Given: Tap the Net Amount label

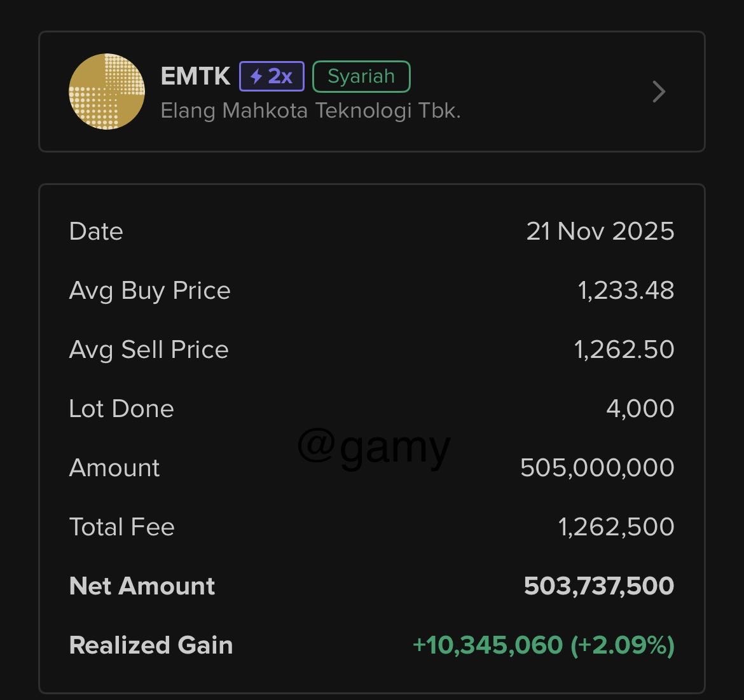Looking at the screenshot, I should pyautogui.click(x=142, y=586).
